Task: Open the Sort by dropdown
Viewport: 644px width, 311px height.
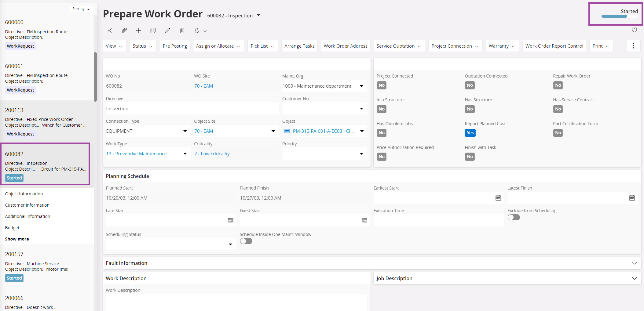Action: coord(81,9)
